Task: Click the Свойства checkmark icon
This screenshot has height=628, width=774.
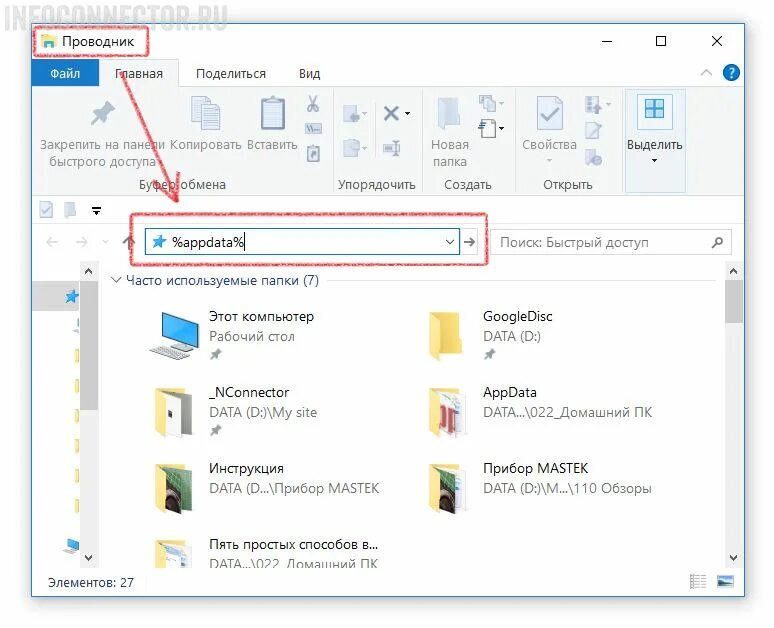Action: coord(549,114)
